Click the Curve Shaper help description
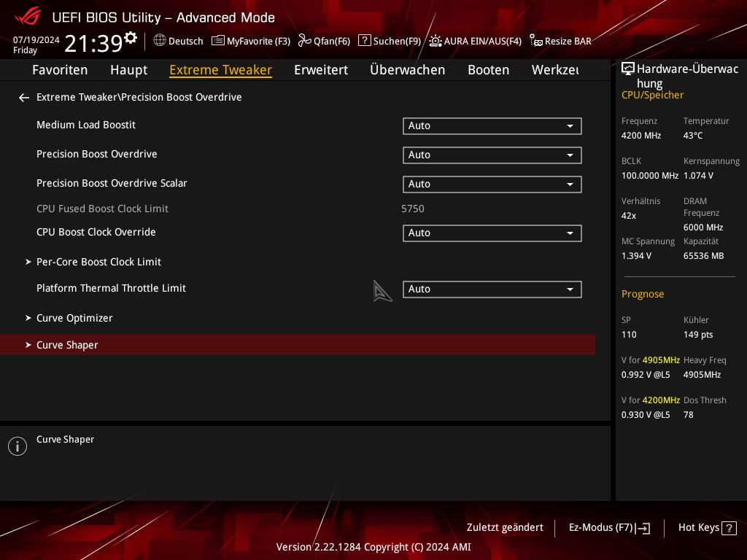The image size is (747, 560). (65, 440)
